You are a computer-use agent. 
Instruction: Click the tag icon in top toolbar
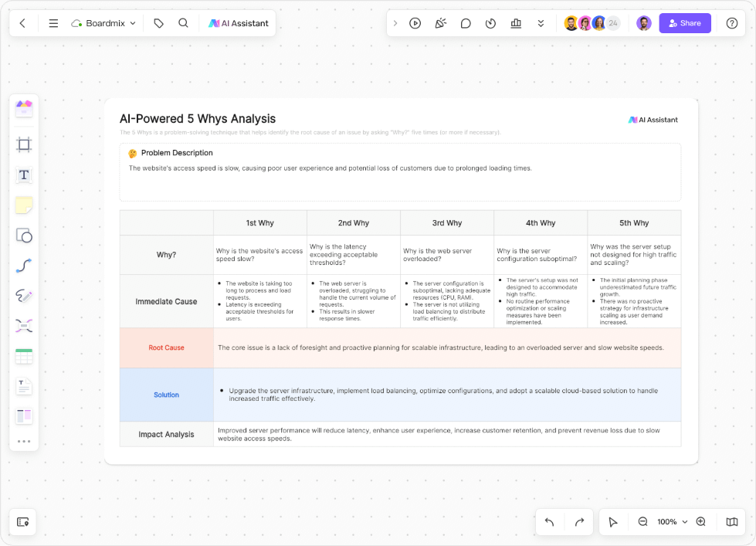click(x=158, y=23)
